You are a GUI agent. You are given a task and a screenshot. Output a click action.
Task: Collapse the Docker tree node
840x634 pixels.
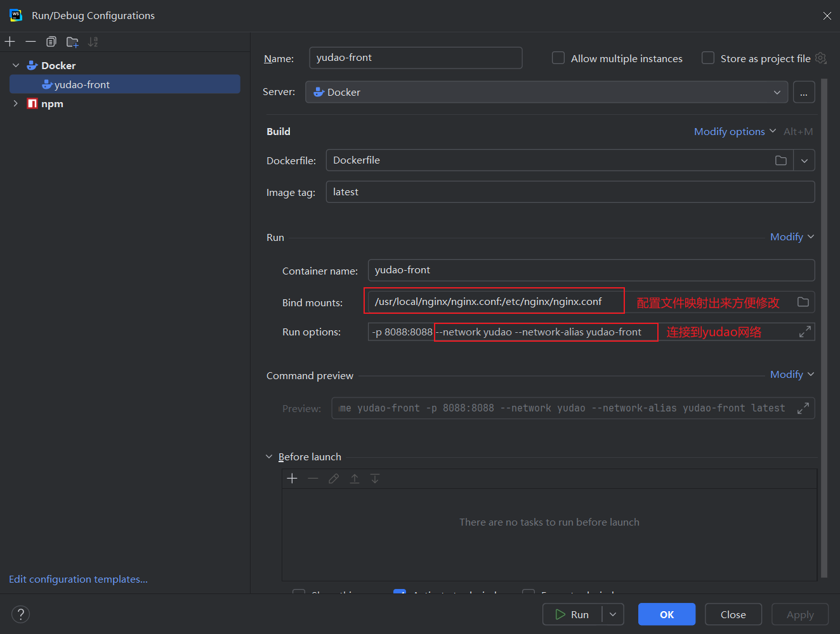16,65
